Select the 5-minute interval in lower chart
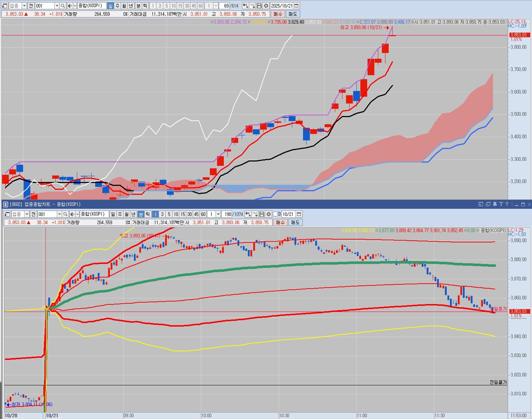Screen dimensions: 532x419 [x=169, y=214]
